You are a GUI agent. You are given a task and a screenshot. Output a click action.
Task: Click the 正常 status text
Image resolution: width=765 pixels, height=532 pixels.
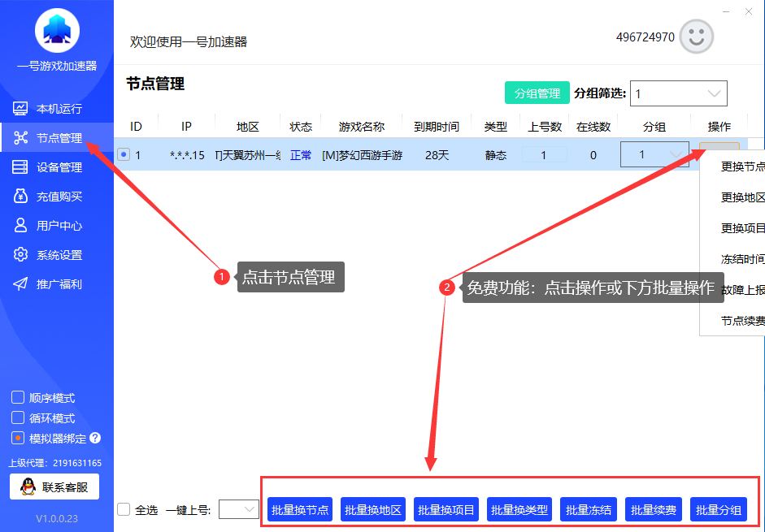pos(301,155)
